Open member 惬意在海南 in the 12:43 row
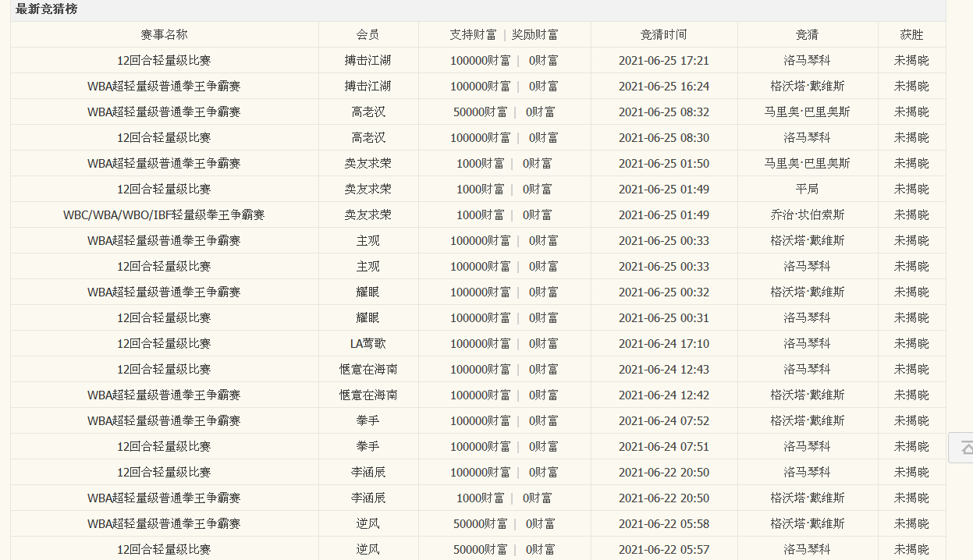Viewport: 973px width, 560px height. tap(368, 369)
